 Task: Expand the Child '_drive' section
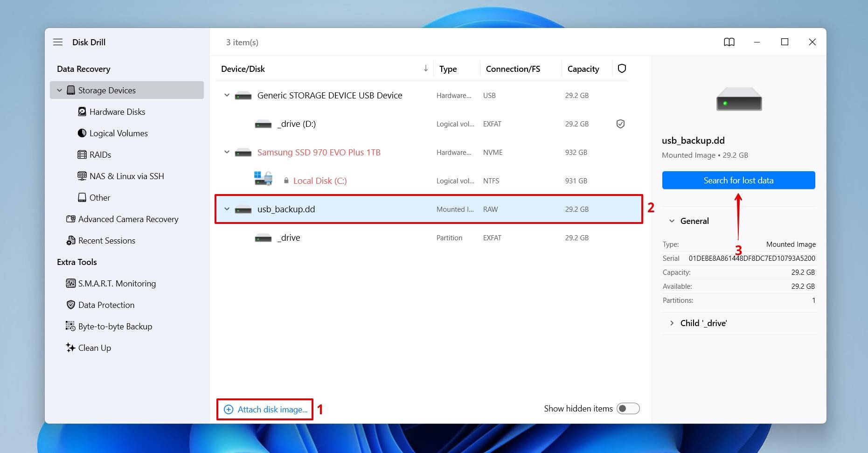pyautogui.click(x=672, y=323)
